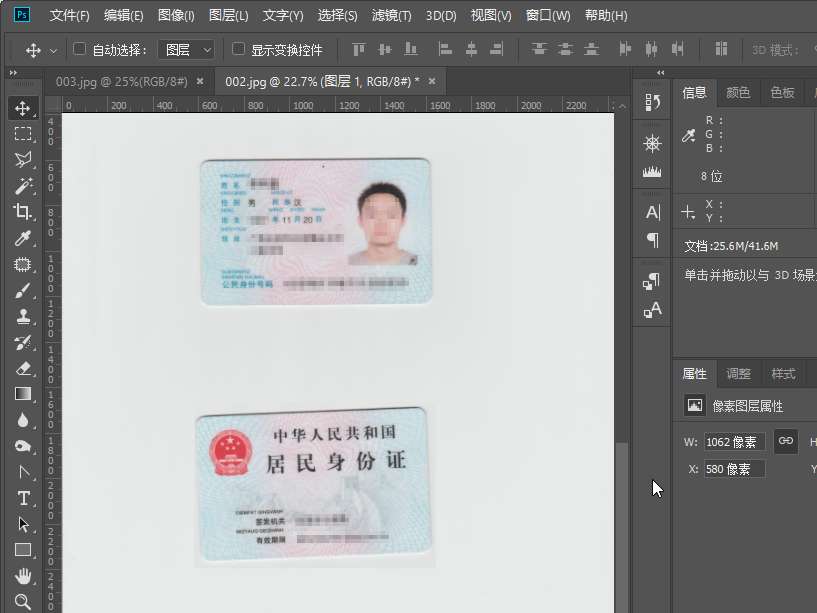The height and width of the screenshot is (613, 817).
Task: Align right edges in options bar
Action: pyautogui.click(x=497, y=50)
